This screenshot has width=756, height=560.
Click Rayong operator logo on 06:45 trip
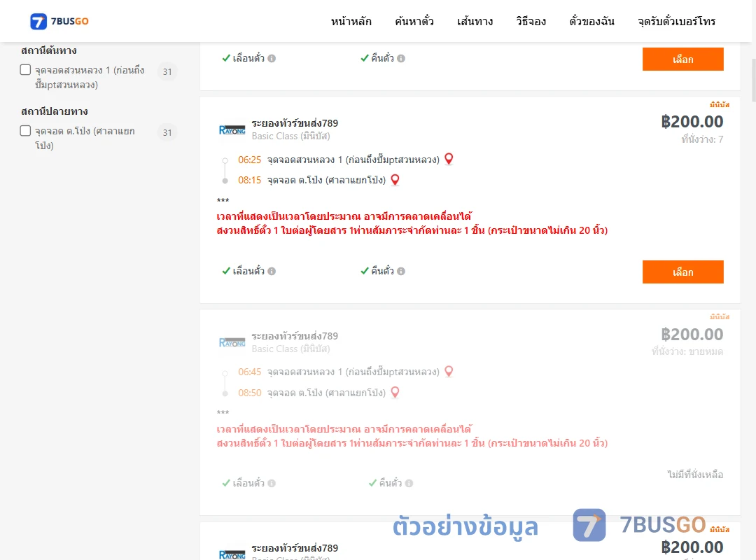(232, 342)
